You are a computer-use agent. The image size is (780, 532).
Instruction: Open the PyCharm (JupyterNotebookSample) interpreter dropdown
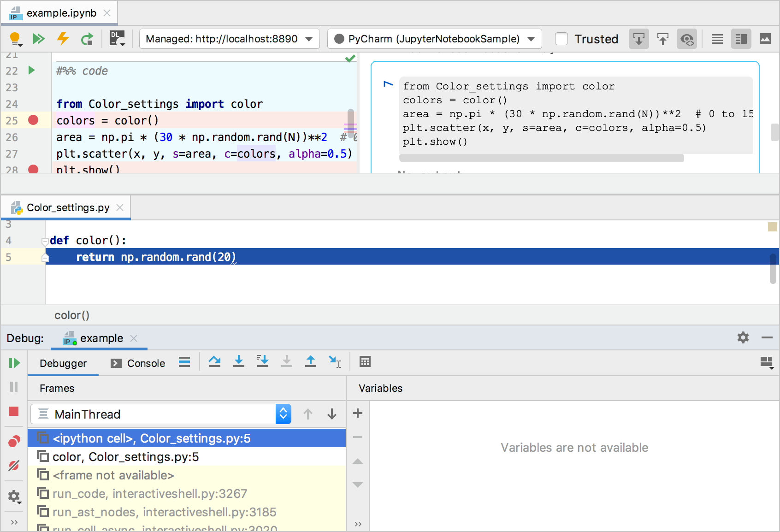pyautogui.click(x=434, y=39)
